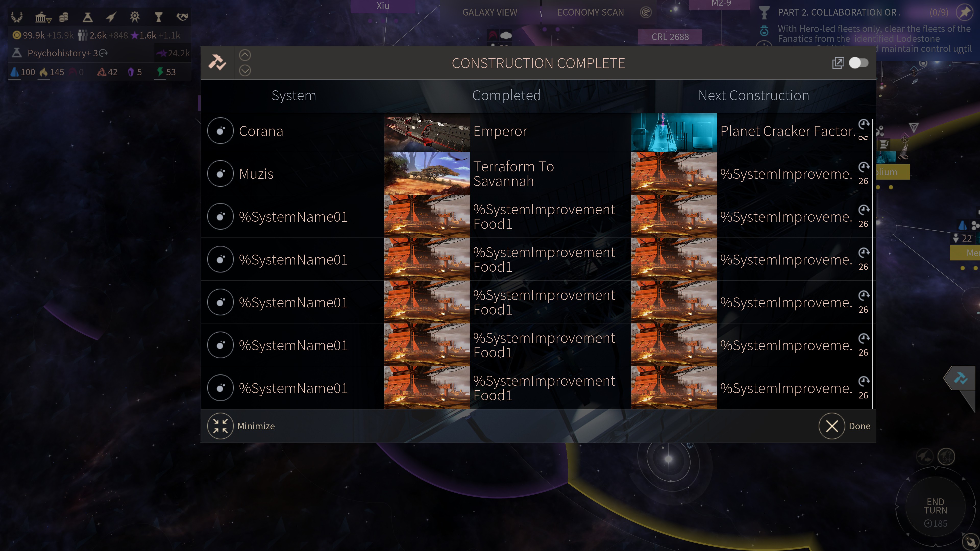The height and width of the screenshot is (551, 980).
Task: Open the diplomacy handshake icon
Action: click(182, 17)
